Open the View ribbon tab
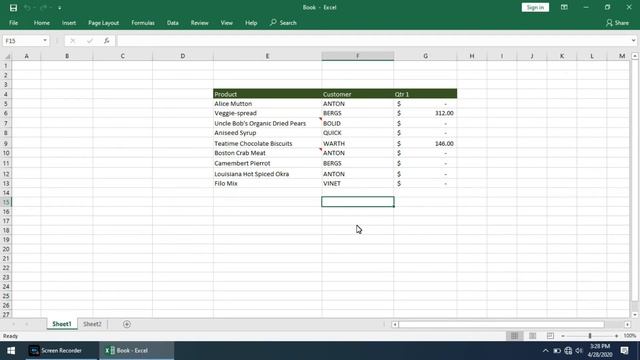 coord(227,23)
